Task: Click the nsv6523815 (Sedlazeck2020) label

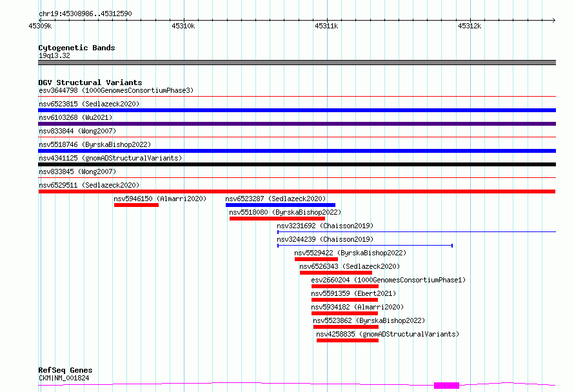Action: (x=89, y=104)
